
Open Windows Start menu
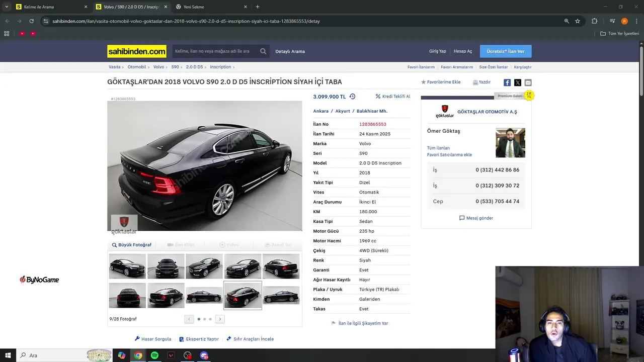(8, 355)
